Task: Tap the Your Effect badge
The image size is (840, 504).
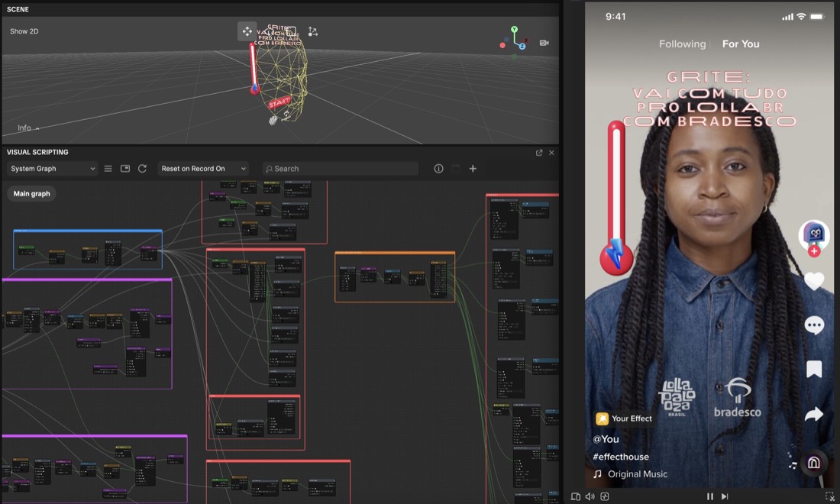Action: pyautogui.click(x=624, y=418)
